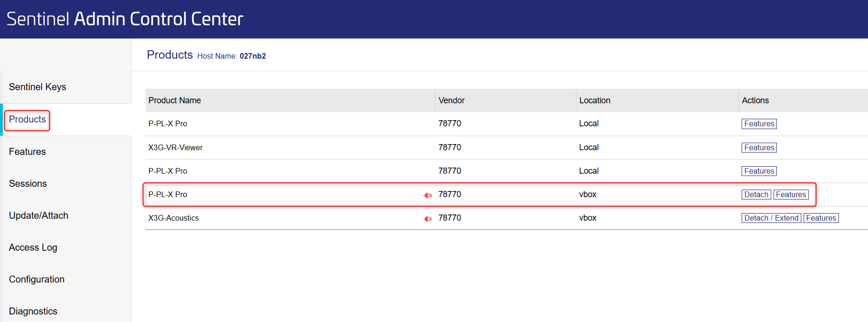Click the red arrow icon beside X3G-Acoustics
This screenshot has height=322, width=868.
pos(427,219)
